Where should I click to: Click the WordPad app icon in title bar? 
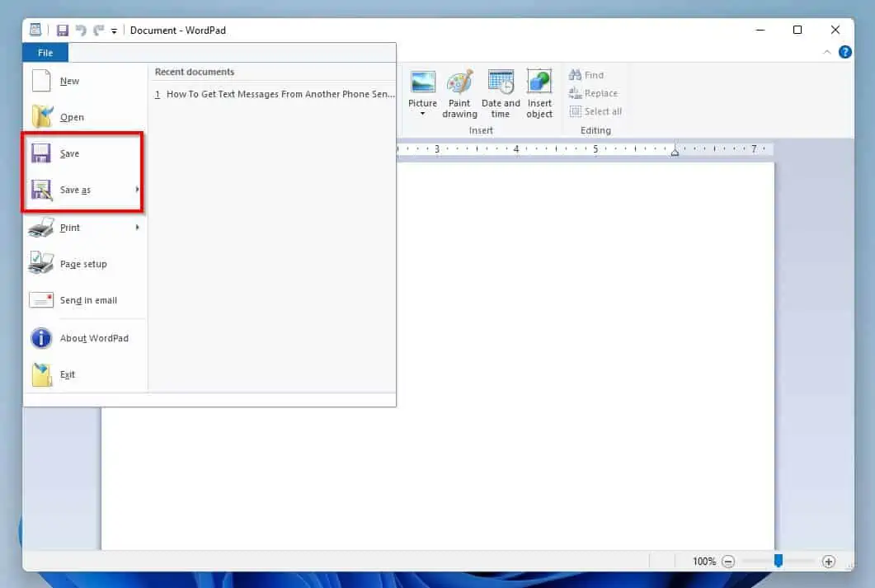[35, 30]
